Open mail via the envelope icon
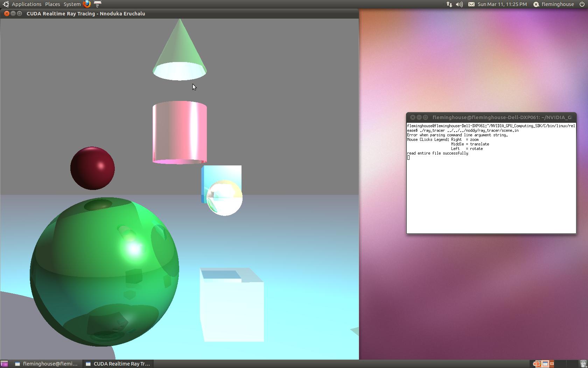This screenshot has width=588, height=368. click(x=471, y=4)
